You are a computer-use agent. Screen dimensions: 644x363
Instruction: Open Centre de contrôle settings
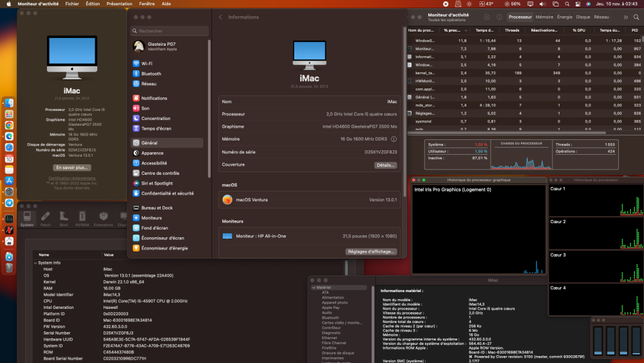(168, 173)
